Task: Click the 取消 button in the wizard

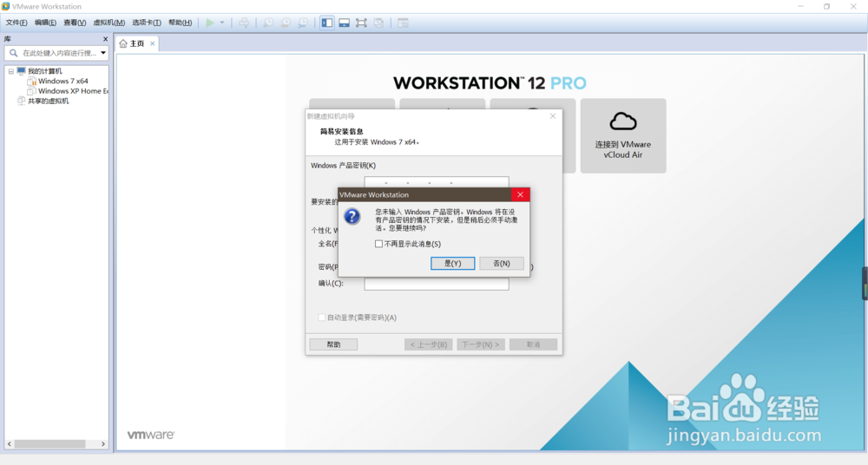Action: pyautogui.click(x=533, y=344)
